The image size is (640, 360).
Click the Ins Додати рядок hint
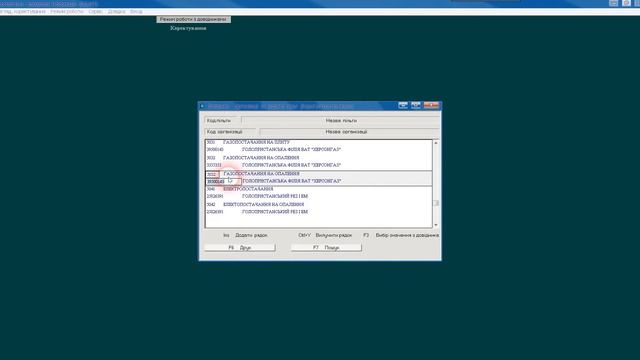(x=245, y=235)
